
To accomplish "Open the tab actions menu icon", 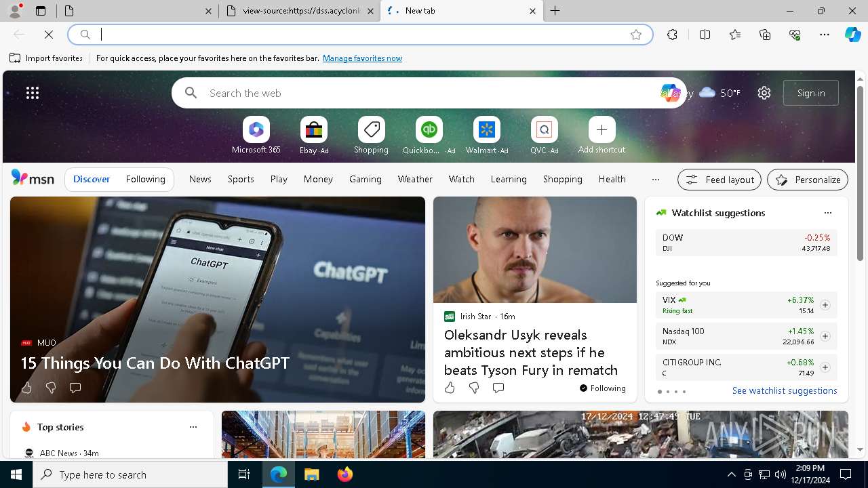I will click(x=41, y=11).
